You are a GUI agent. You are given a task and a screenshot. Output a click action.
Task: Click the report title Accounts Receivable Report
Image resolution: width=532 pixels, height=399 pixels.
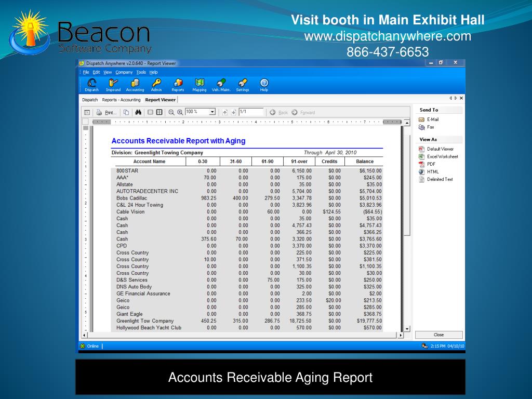[178, 141]
